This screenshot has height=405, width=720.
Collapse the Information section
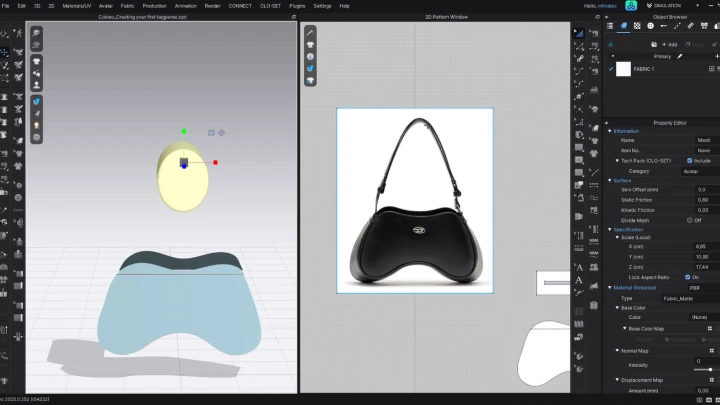click(610, 131)
